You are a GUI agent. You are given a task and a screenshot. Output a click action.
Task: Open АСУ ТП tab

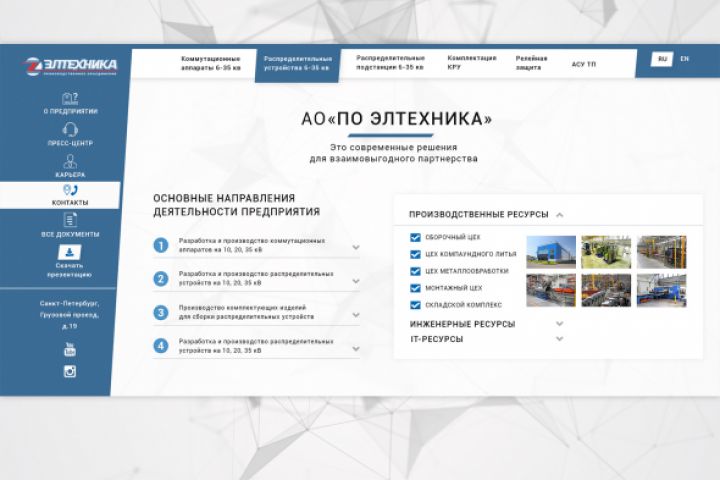[584, 64]
